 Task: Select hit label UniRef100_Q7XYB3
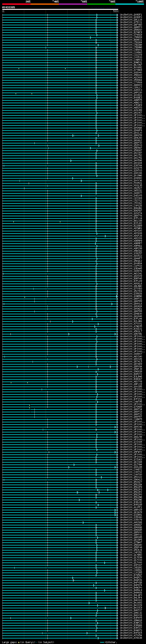point(131,289)
